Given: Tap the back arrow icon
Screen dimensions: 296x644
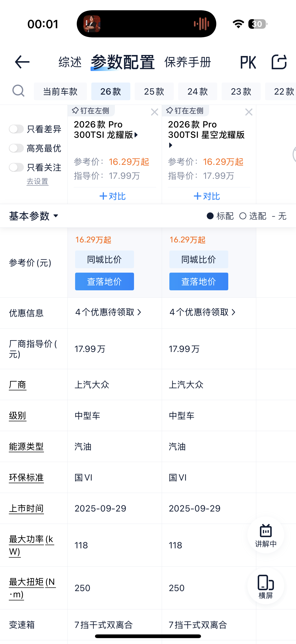Looking at the screenshot, I should tap(22, 62).
